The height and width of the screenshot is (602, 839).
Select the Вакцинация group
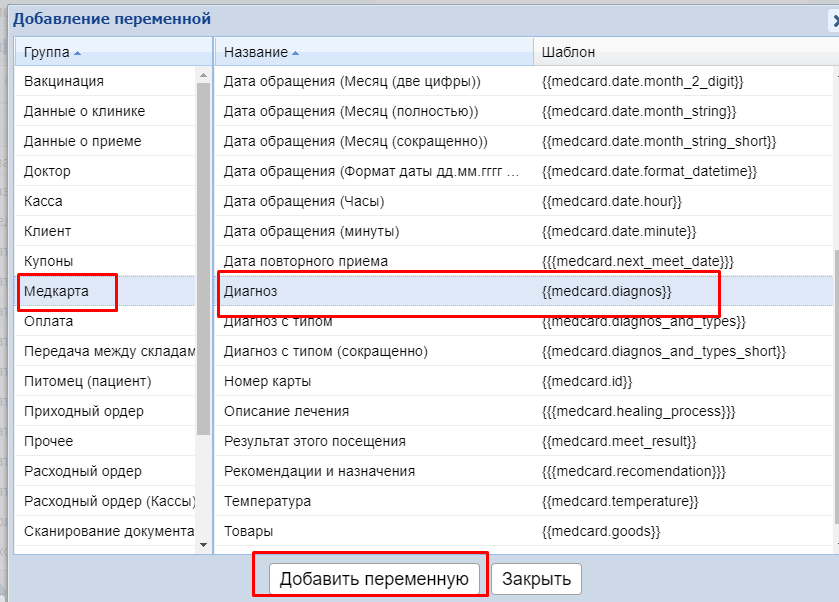(64, 81)
